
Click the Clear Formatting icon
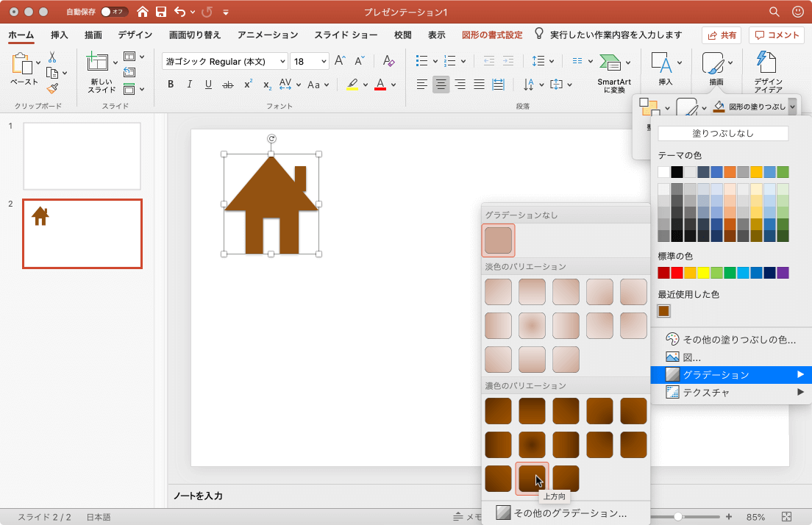(389, 62)
